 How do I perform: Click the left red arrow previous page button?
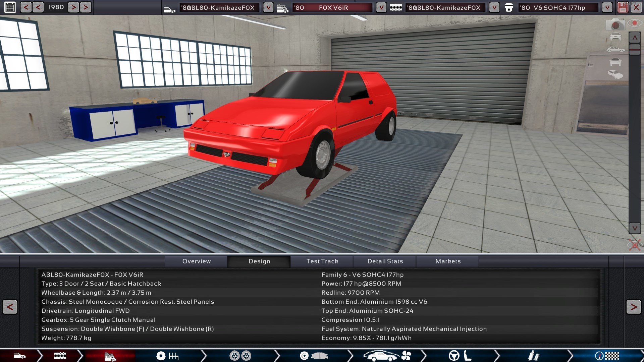point(10,307)
